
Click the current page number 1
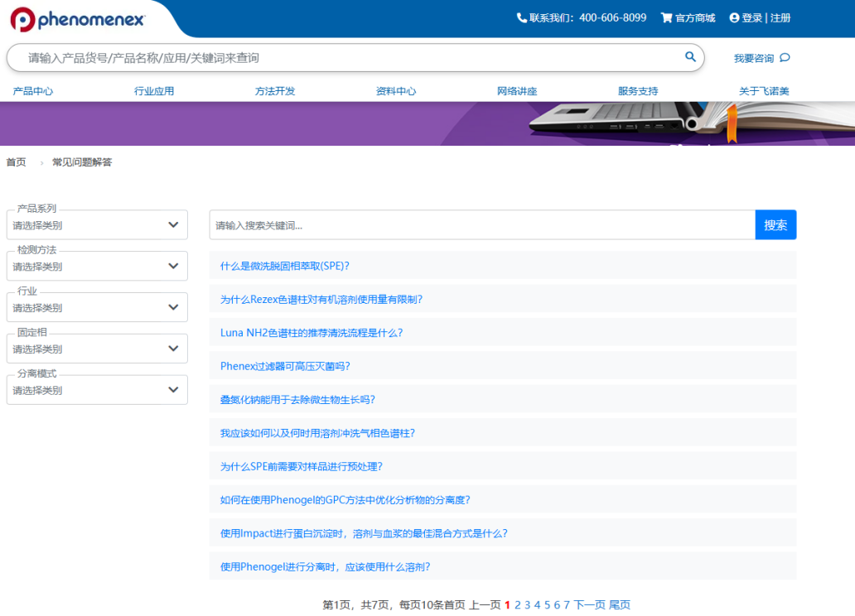(507, 604)
